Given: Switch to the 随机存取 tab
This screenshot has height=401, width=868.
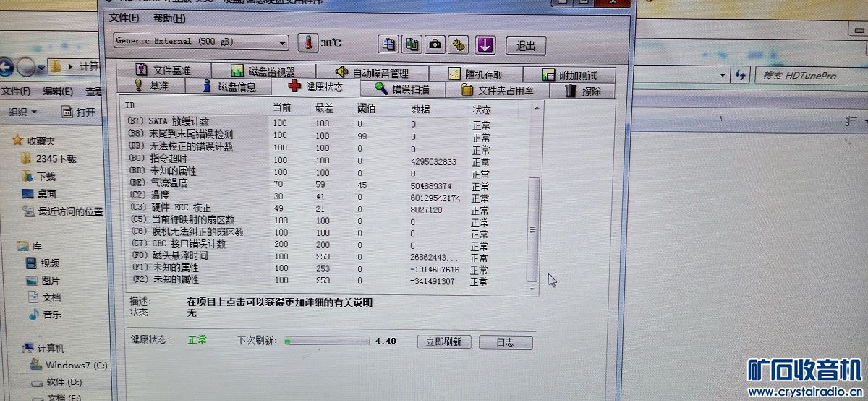Looking at the screenshot, I should point(475,74).
